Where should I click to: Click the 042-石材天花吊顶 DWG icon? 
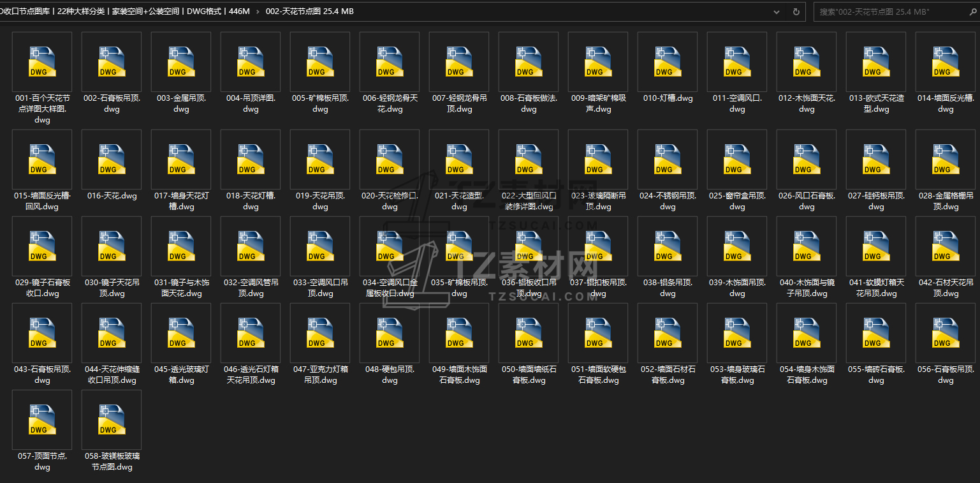pyautogui.click(x=946, y=246)
